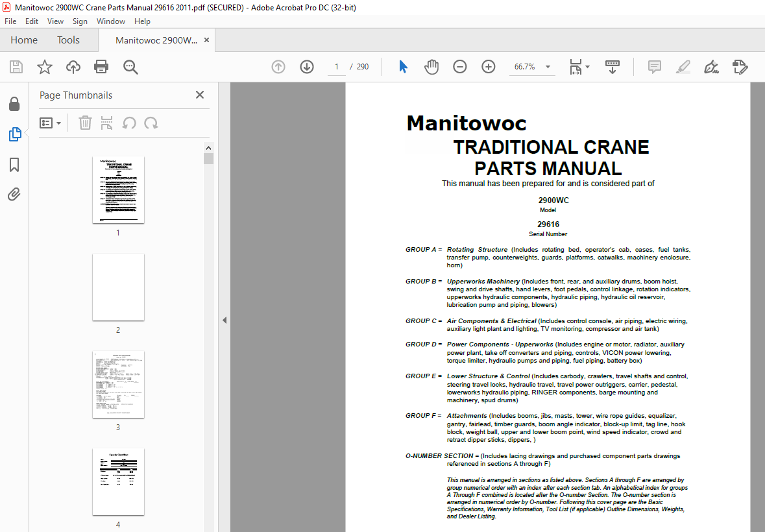This screenshot has width=765, height=532.
Task: Select the Highlight text tool
Action: [x=683, y=67]
